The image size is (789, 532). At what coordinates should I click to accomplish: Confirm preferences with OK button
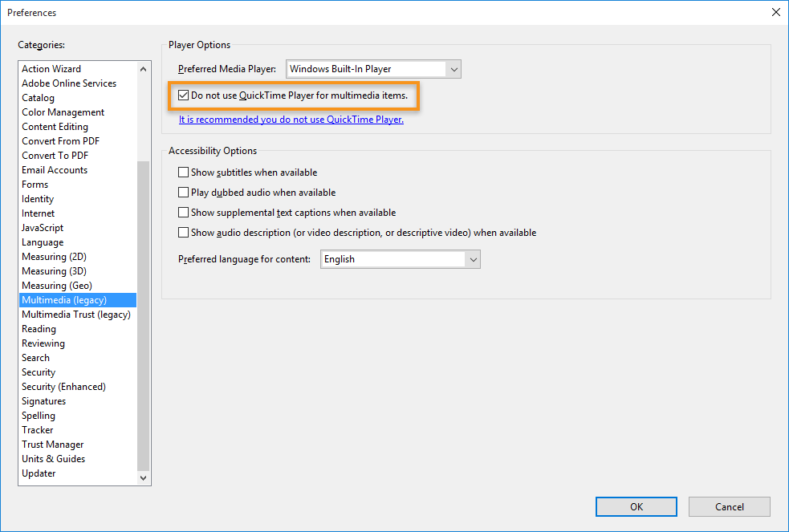pos(636,506)
